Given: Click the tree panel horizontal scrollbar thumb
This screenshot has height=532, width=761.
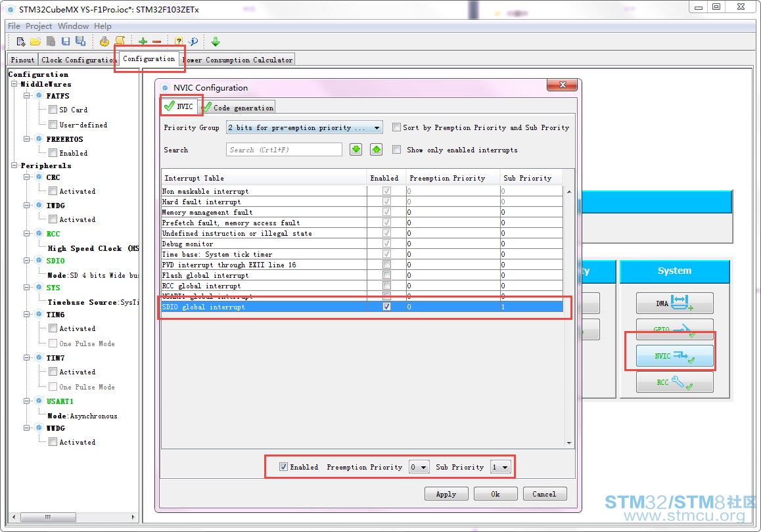Looking at the screenshot, I should tap(47, 517).
